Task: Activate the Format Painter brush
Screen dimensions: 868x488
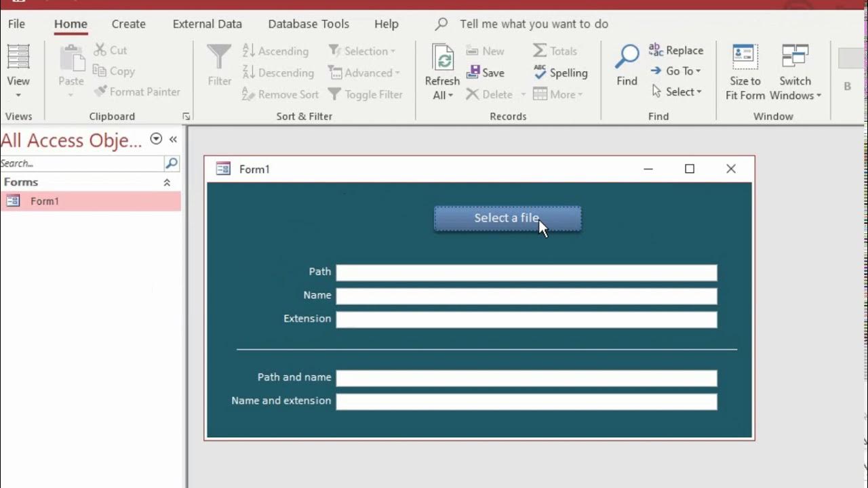Action: click(x=137, y=91)
